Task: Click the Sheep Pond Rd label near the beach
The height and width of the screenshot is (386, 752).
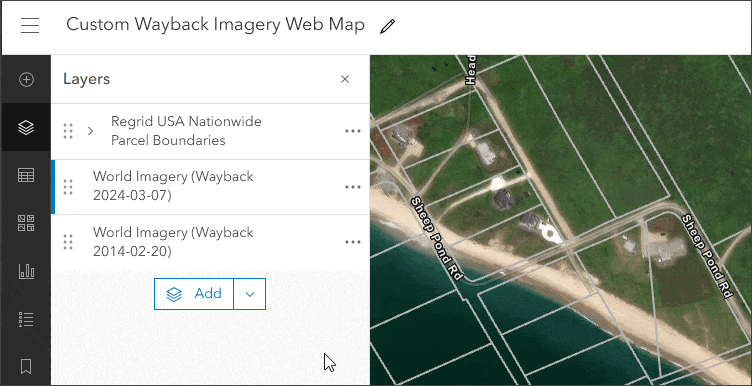Action: [x=437, y=238]
